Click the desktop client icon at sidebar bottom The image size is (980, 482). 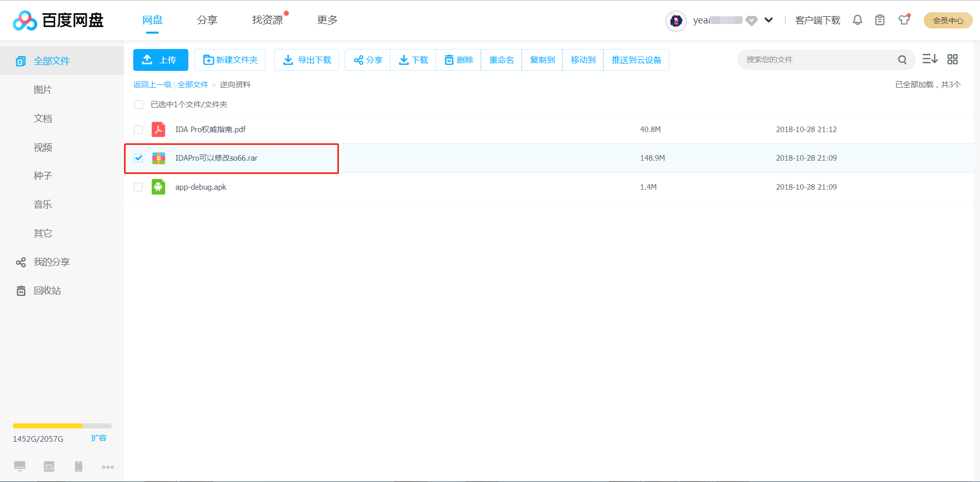(20, 466)
